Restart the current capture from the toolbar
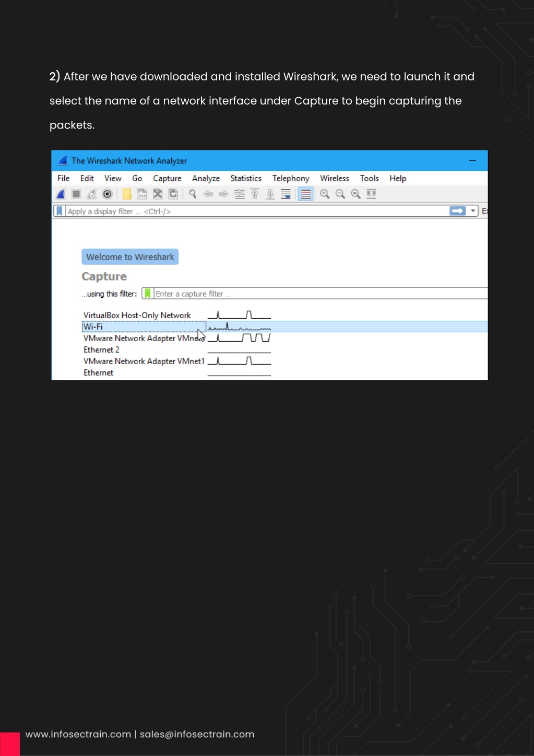The height and width of the screenshot is (756, 534). pyautogui.click(x=92, y=194)
